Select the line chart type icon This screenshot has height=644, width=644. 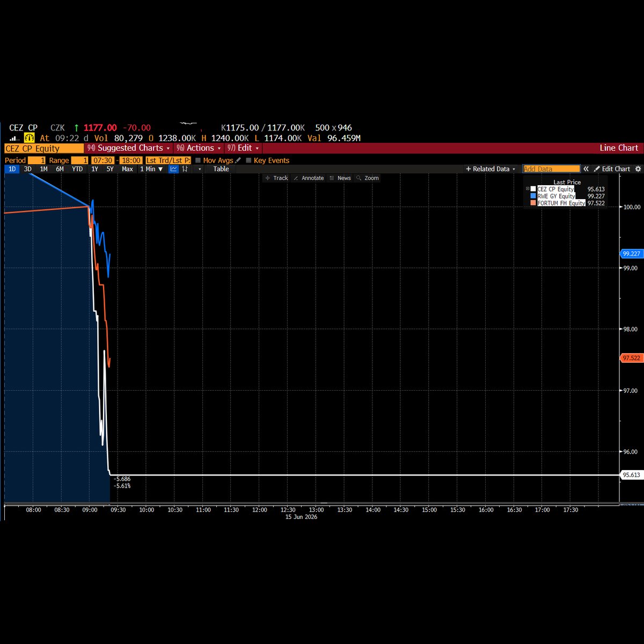pos(173,169)
